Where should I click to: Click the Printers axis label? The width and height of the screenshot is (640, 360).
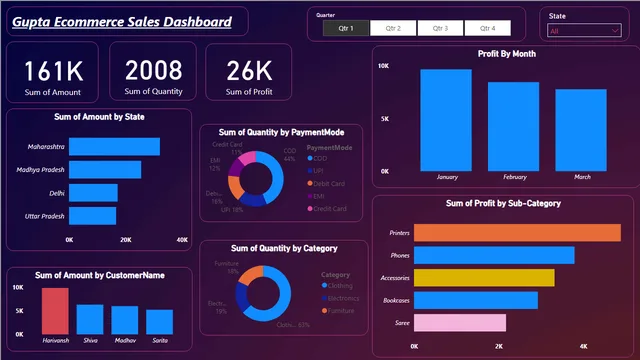point(399,233)
